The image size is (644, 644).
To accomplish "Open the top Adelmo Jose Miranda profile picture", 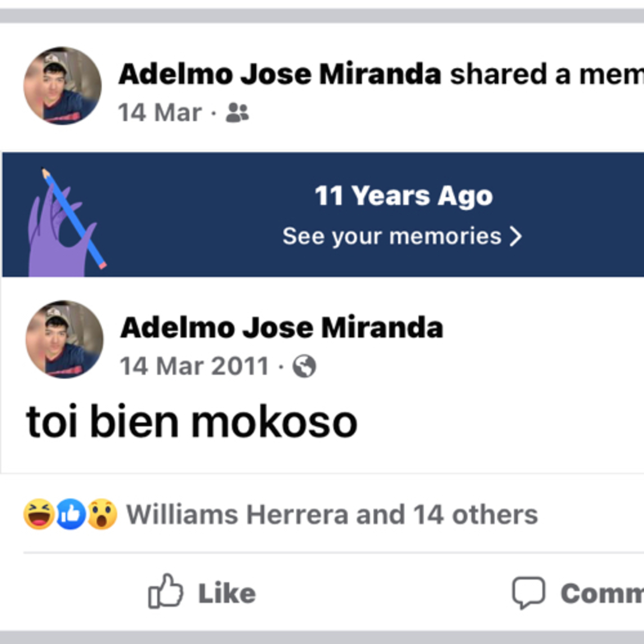I will click(x=62, y=86).
